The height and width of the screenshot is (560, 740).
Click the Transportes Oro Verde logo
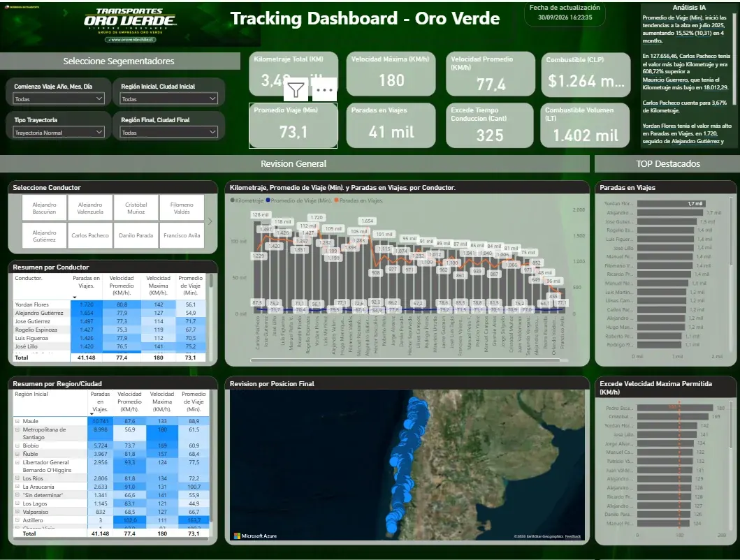click(130, 24)
